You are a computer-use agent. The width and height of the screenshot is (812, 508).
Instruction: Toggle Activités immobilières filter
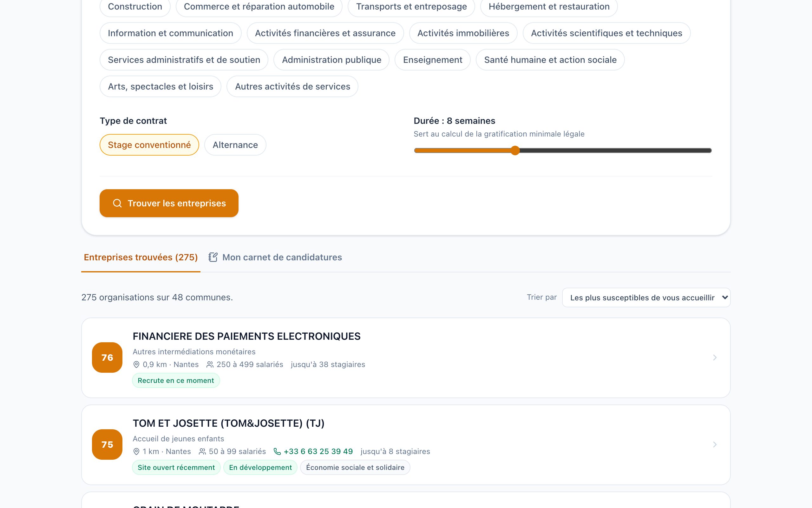[463, 33]
